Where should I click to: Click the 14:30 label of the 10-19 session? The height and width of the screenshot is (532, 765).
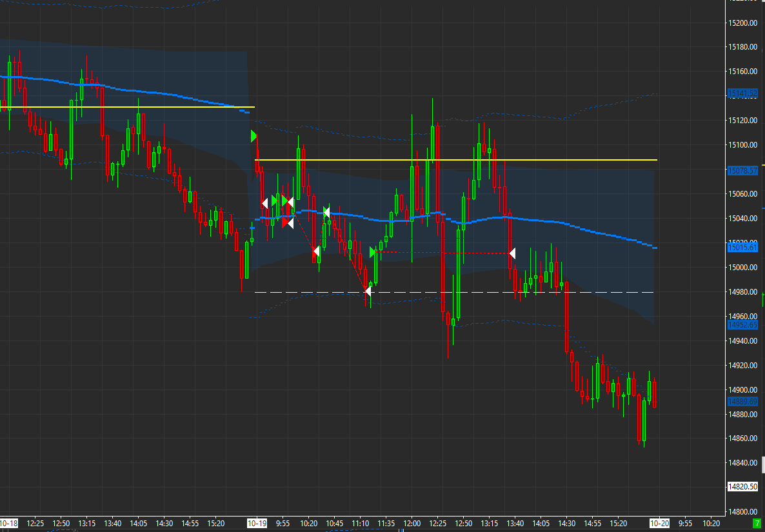(566, 522)
